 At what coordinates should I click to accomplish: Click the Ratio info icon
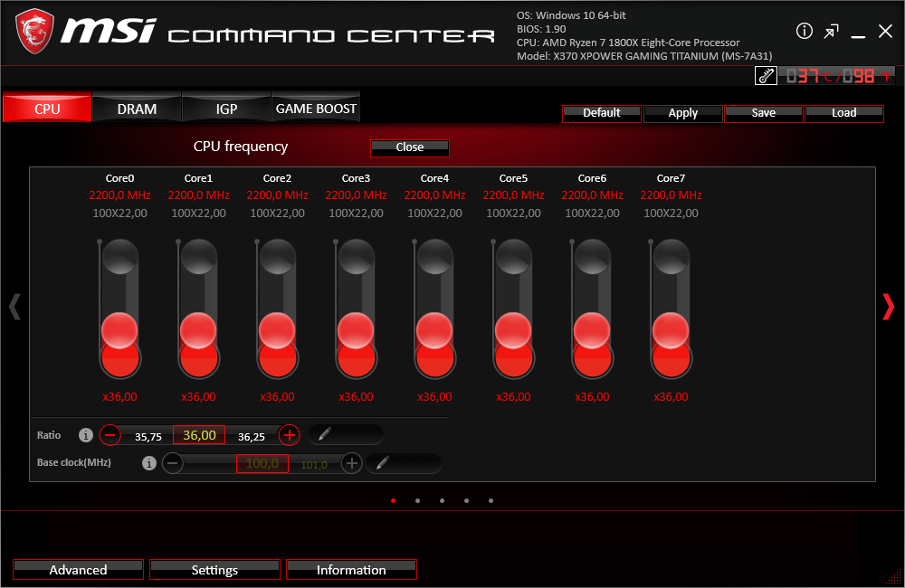tap(85, 435)
